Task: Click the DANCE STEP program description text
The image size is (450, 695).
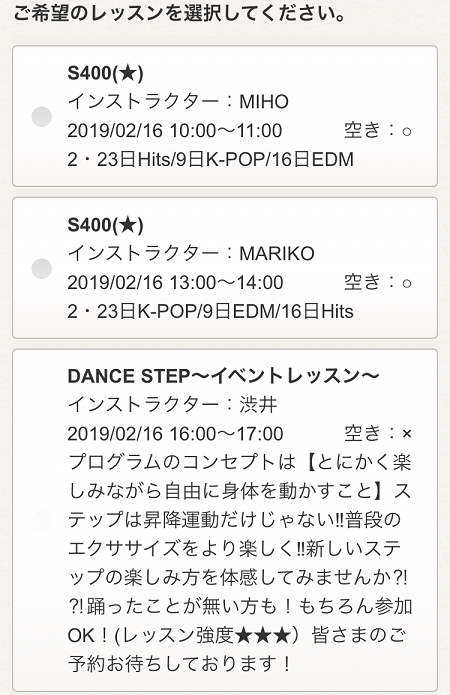Action: pos(240,563)
